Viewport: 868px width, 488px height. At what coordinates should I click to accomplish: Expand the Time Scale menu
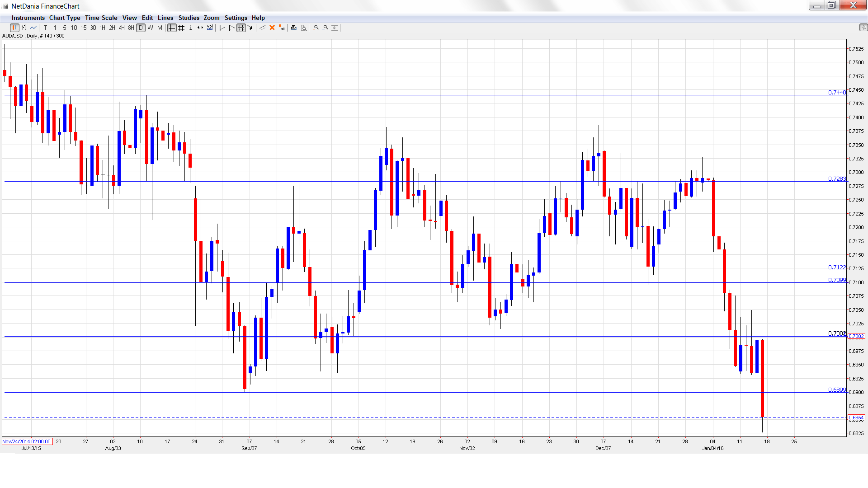101,18
